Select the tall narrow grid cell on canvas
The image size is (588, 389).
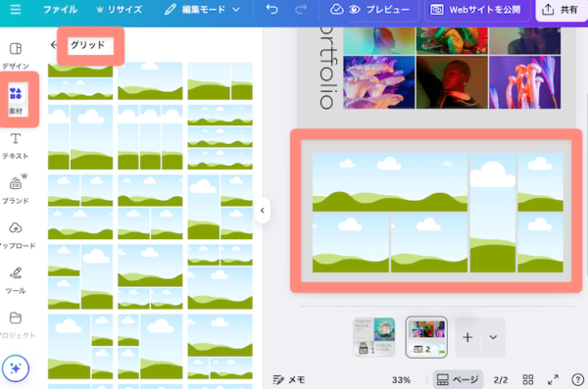[492, 213]
